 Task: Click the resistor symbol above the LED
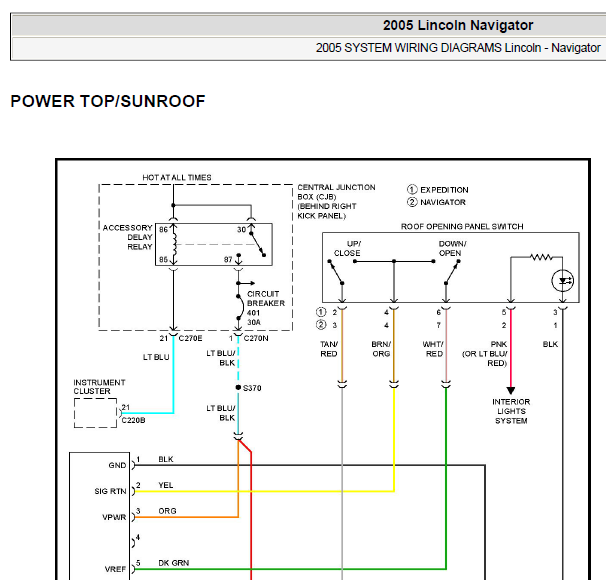pyautogui.click(x=541, y=257)
